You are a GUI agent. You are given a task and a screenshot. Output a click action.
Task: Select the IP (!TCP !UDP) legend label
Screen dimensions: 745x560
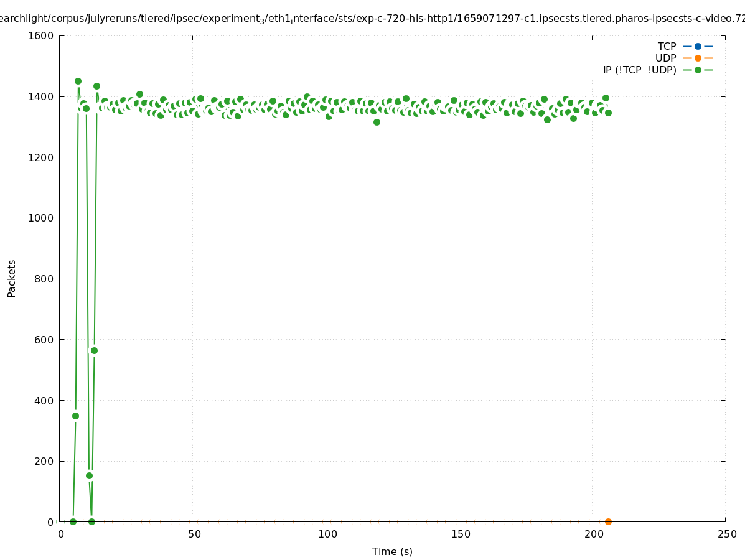tap(639, 70)
